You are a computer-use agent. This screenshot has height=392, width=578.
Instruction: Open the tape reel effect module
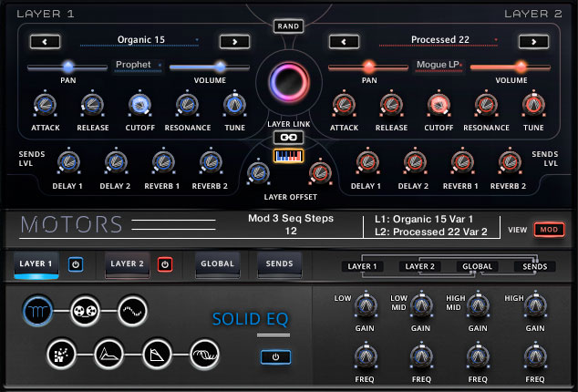85,310
